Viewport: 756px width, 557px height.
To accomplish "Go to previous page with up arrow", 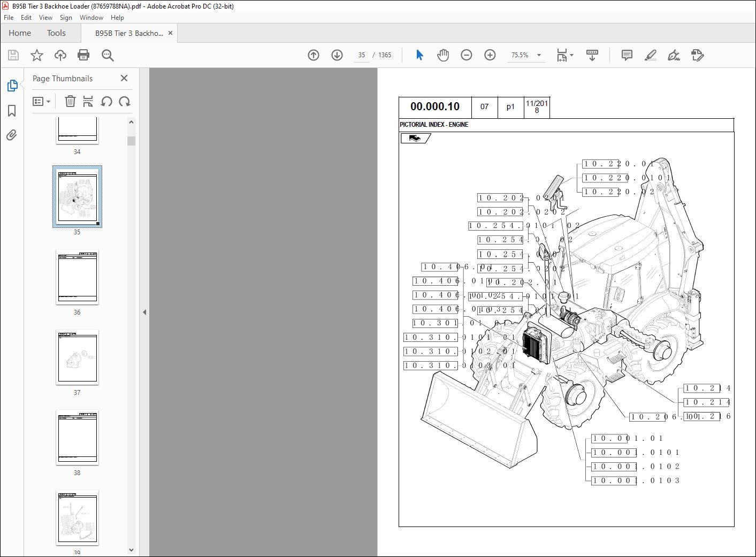I will click(x=314, y=55).
